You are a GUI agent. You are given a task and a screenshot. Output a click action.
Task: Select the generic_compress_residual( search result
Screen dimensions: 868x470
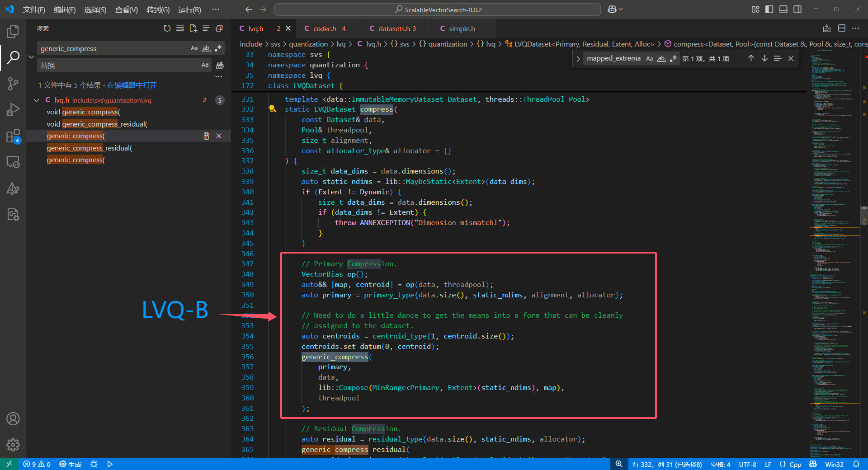[x=89, y=148]
